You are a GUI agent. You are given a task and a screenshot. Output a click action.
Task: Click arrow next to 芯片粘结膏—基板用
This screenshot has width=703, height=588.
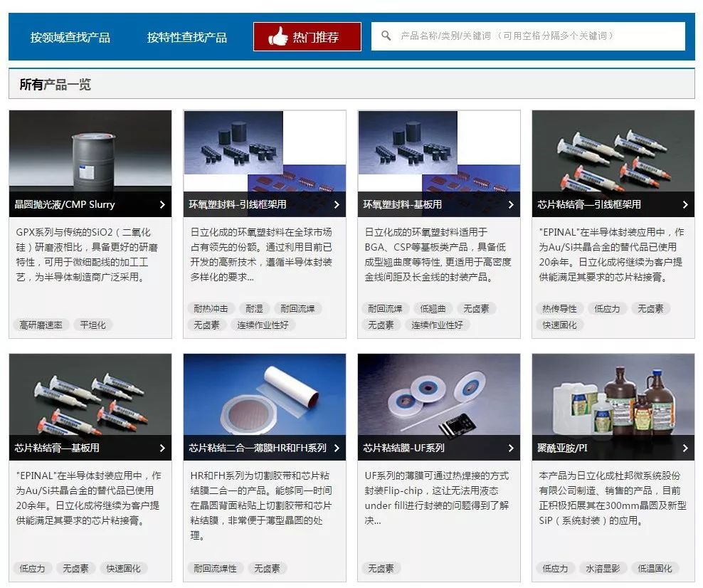coord(162,448)
